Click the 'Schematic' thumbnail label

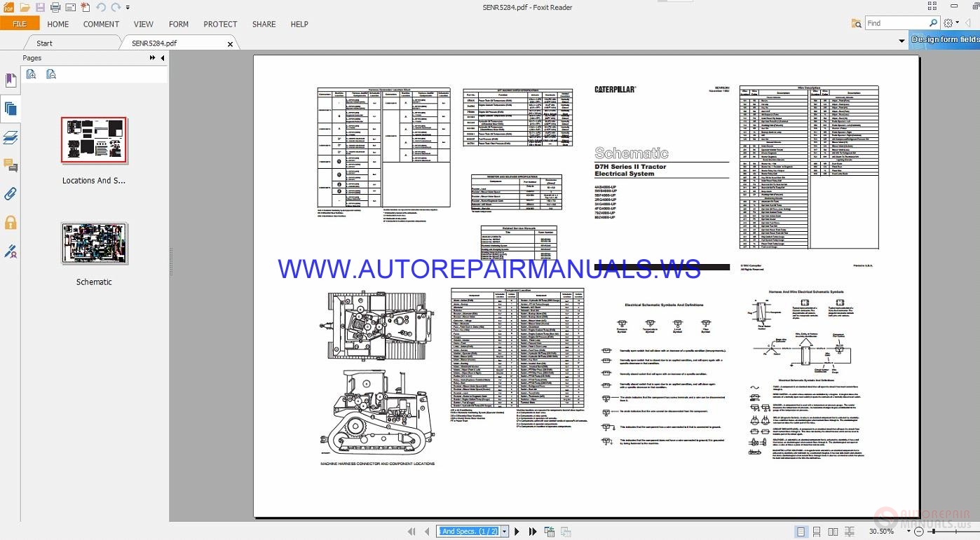pos(94,282)
